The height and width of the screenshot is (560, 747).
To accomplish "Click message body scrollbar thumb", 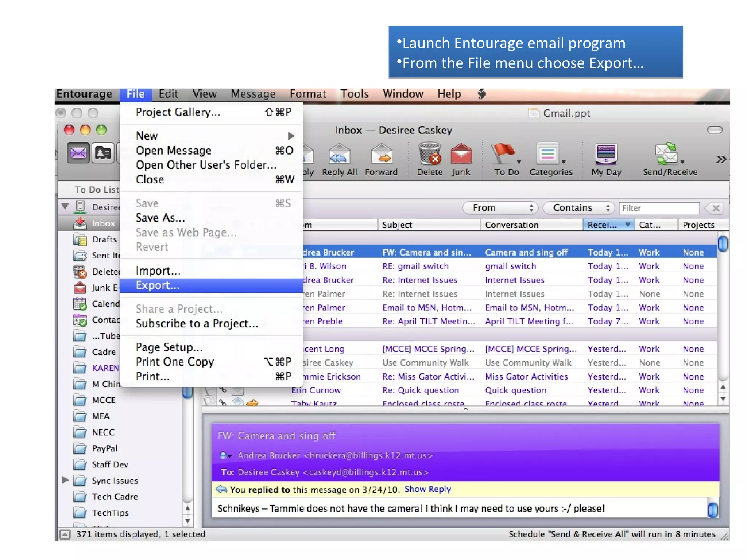I will click(x=713, y=510).
